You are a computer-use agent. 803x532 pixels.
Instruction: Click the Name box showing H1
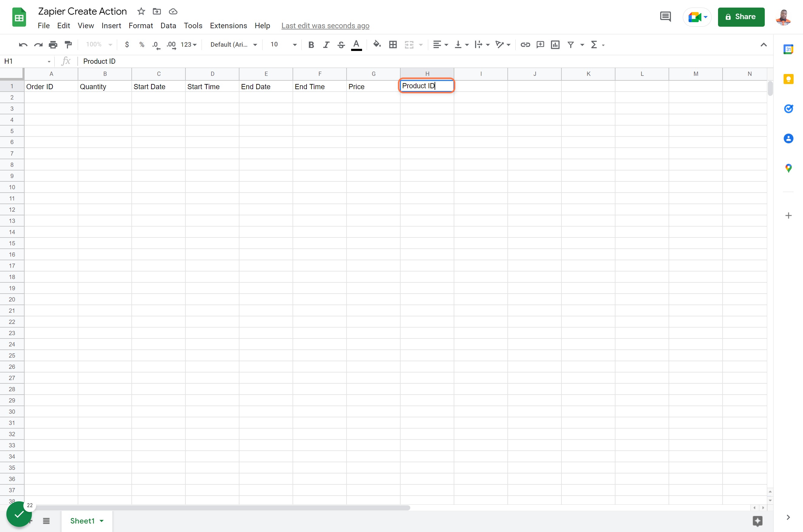(27, 61)
